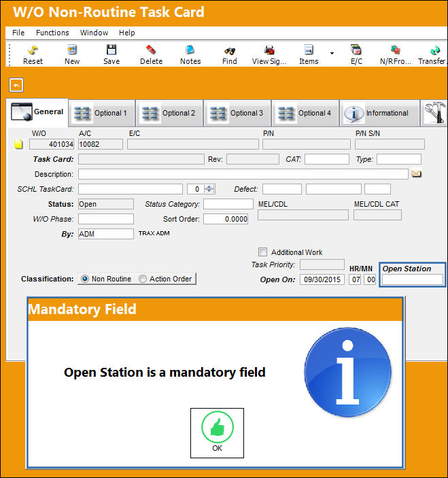Click the toolbar grip handle dots

click(10, 55)
